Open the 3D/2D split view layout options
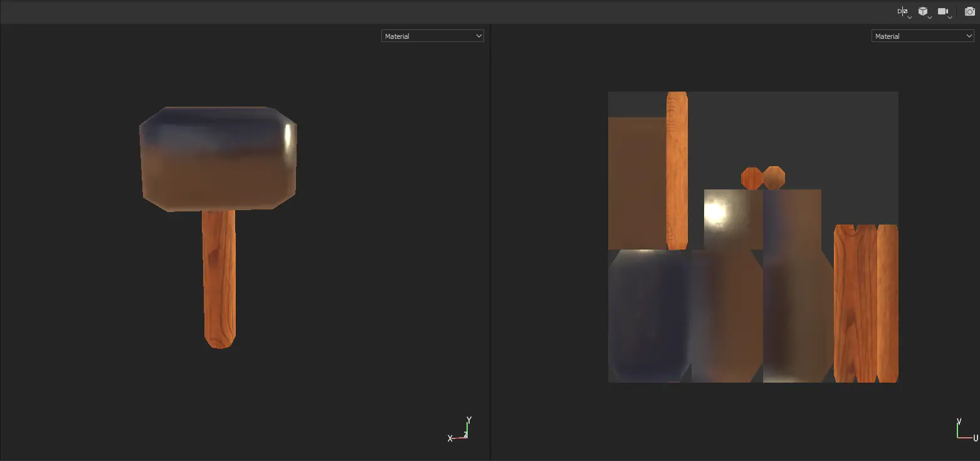This screenshot has width=980, height=461. 904,12
